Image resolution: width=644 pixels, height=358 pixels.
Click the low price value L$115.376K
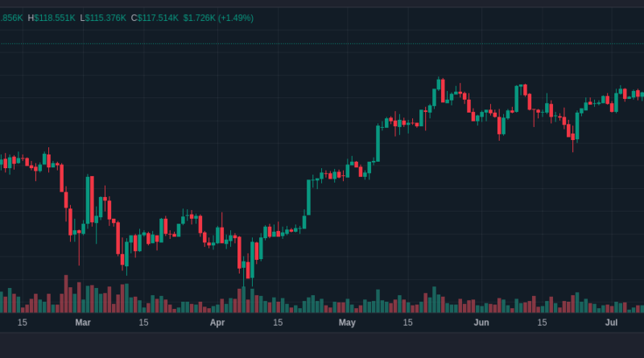click(x=103, y=17)
